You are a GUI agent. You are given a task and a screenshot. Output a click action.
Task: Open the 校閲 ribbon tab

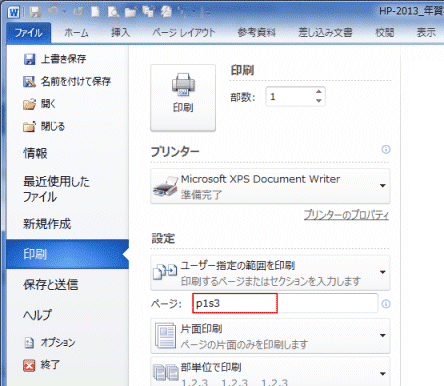tap(385, 33)
